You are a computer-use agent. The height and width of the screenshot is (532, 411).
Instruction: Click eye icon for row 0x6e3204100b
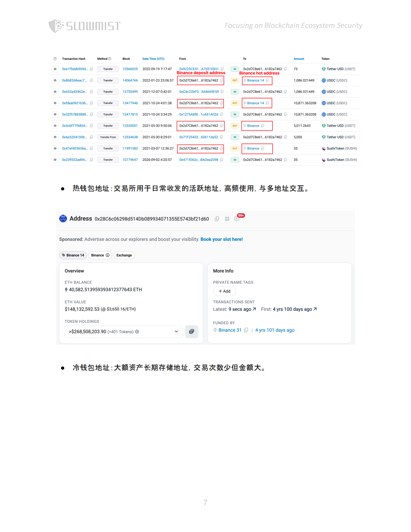55,137
